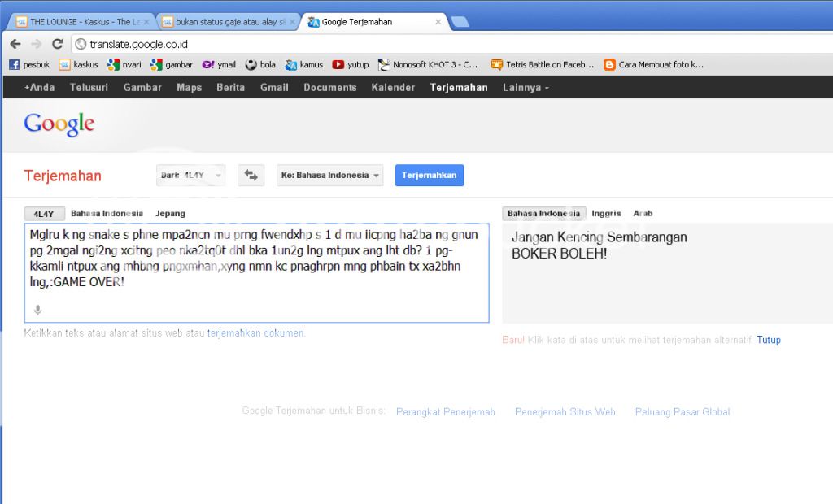Image resolution: width=833 pixels, height=504 pixels.
Task: Open Documents in the Google bar
Action: [x=330, y=88]
